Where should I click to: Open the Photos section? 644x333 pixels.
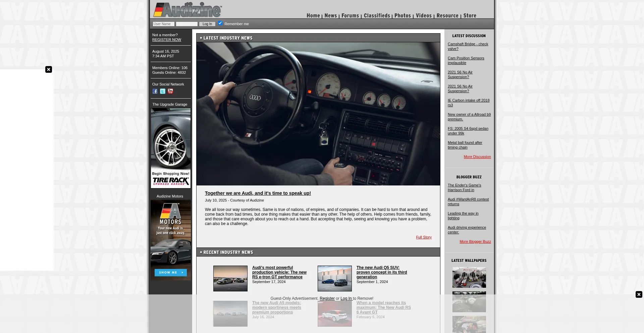[x=402, y=15]
